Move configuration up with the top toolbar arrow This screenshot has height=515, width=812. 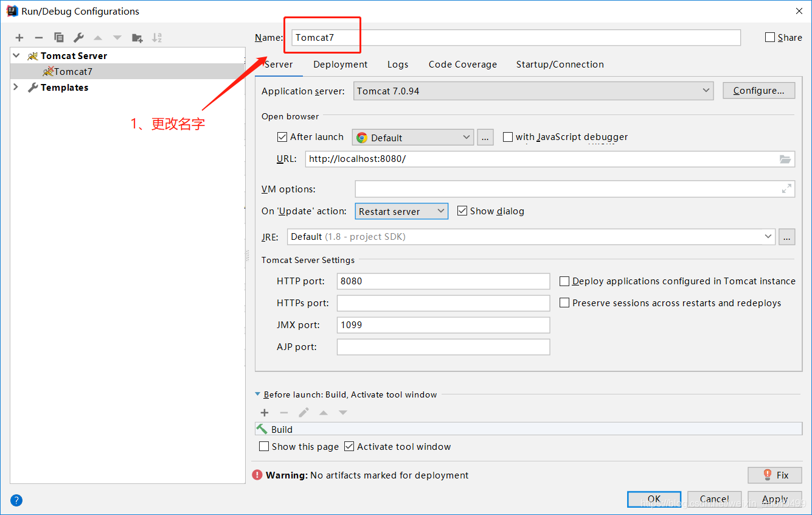[x=98, y=38]
